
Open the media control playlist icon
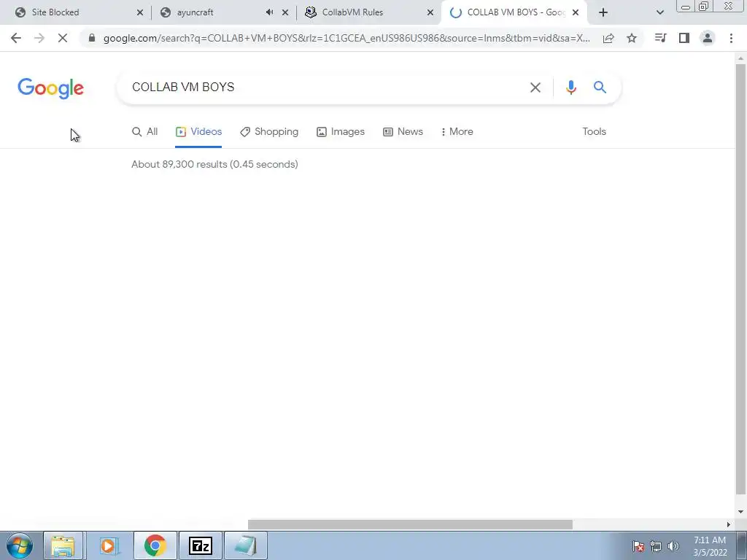pyautogui.click(x=660, y=38)
